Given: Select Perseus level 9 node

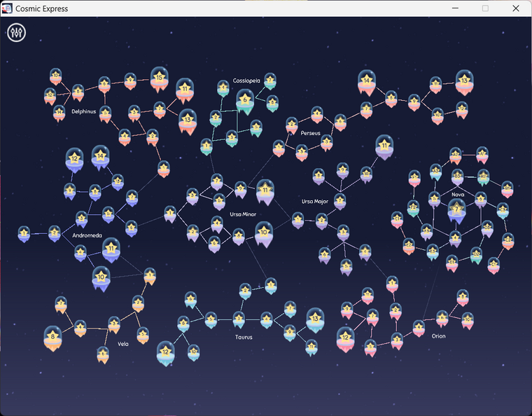Looking at the screenshot, I should tap(414, 102).
